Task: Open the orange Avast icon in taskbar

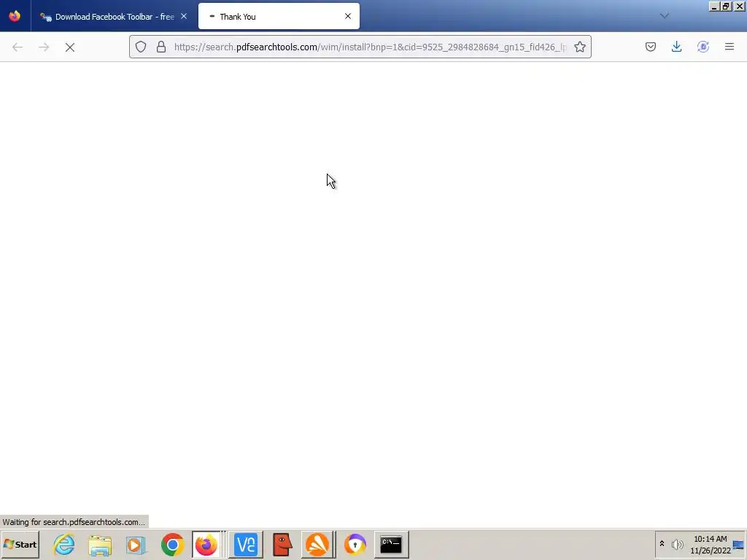Action: coord(318,544)
